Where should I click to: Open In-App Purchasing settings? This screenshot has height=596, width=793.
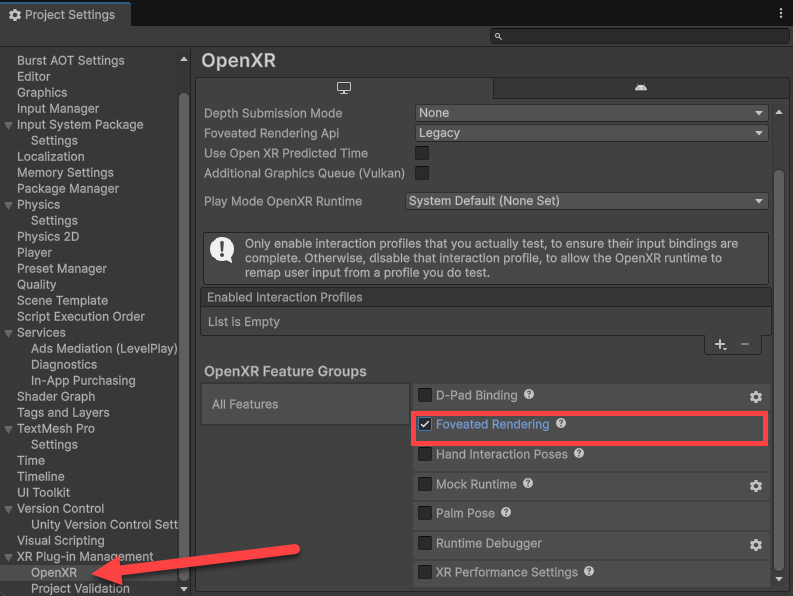point(83,380)
